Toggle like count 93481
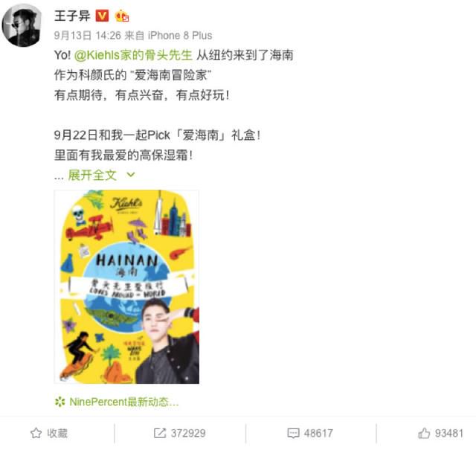Screen dimensions: 476x450 [440, 433]
